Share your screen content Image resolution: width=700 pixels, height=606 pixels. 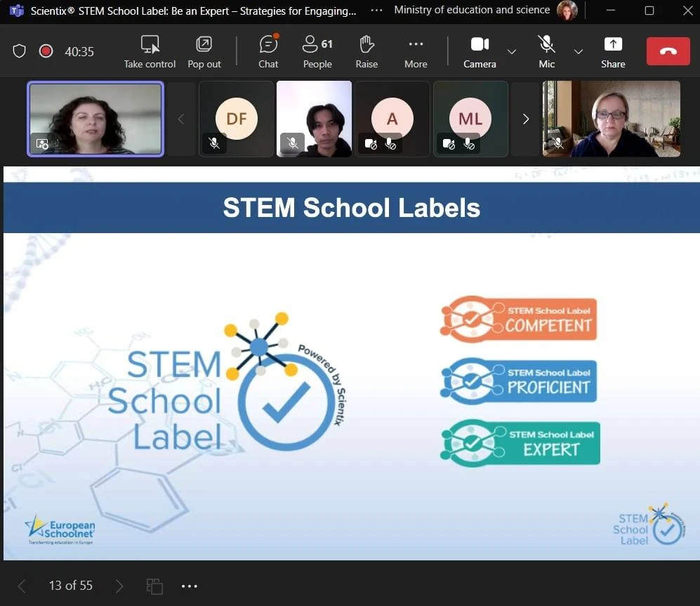(613, 52)
